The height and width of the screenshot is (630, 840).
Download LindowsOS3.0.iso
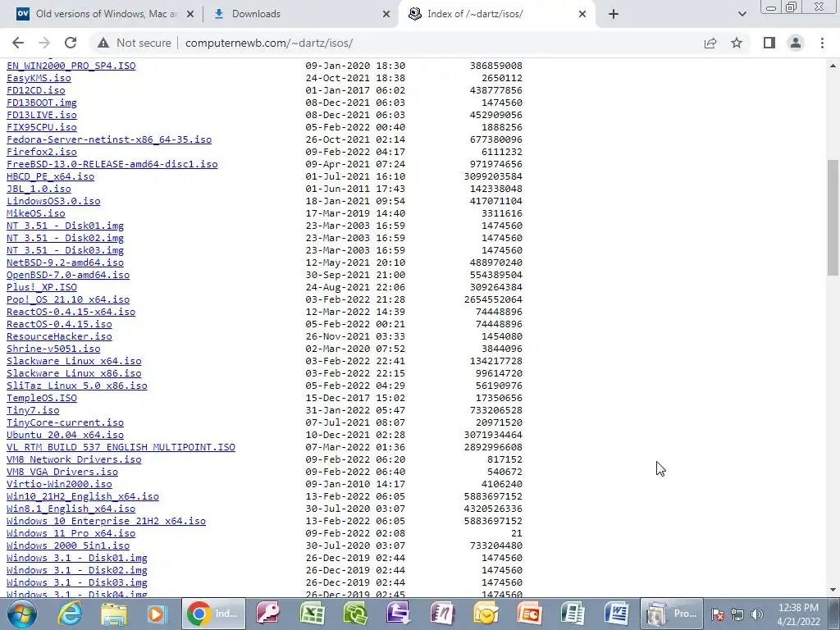pos(53,201)
